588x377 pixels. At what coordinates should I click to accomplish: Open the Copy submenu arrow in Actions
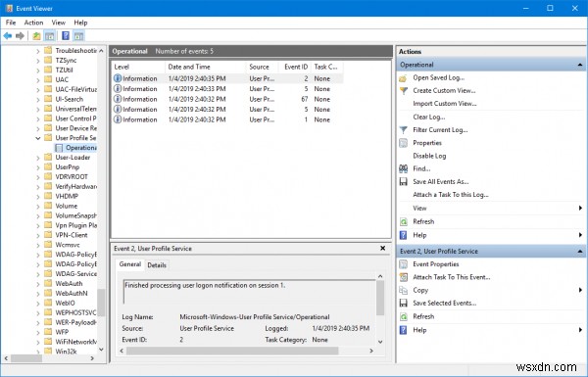580,290
